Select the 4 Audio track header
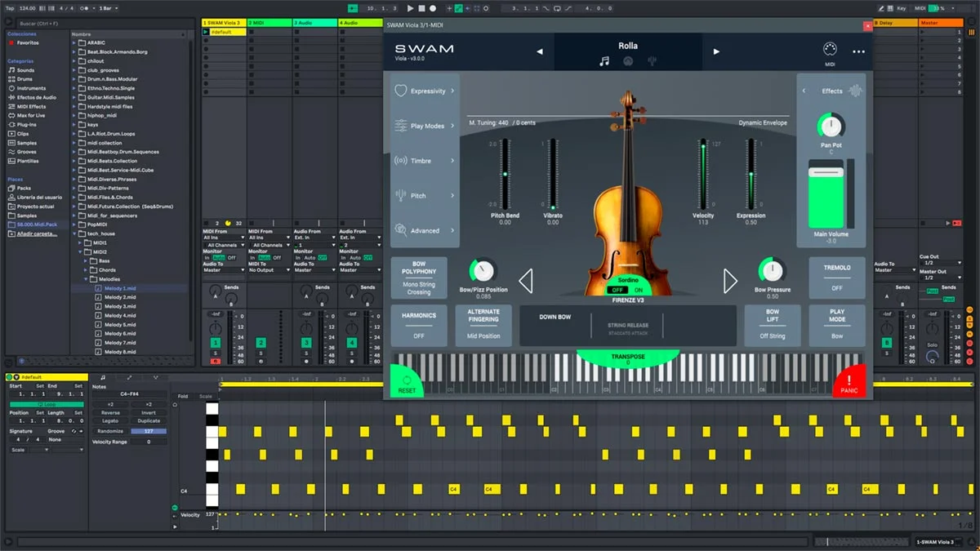This screenshot has height=551, width=980. point(360,23)
